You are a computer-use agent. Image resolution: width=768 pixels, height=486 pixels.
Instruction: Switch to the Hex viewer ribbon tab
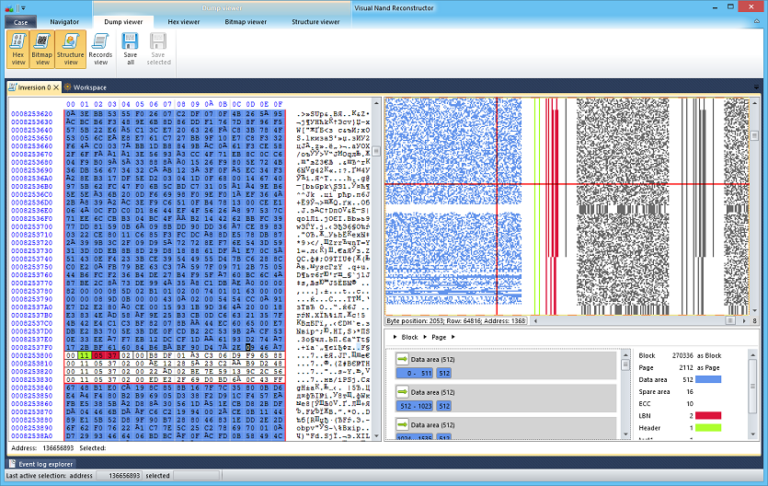pyautogui.click(x=184, y=22)
